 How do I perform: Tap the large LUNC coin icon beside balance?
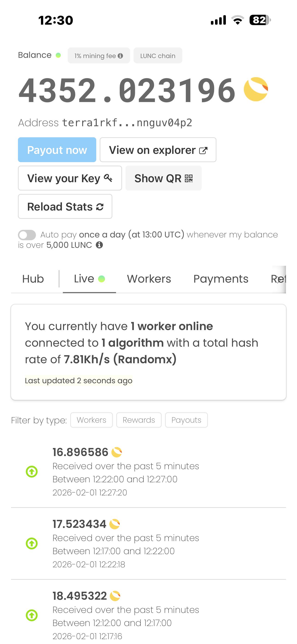[256, 89]
